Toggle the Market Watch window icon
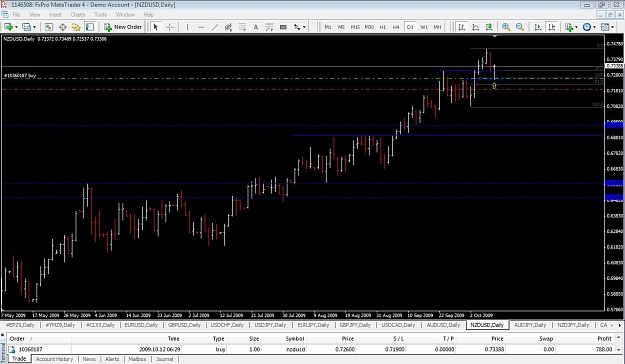Image resolution: width=625 pixels, height=364 pixels. pos(49,27)
